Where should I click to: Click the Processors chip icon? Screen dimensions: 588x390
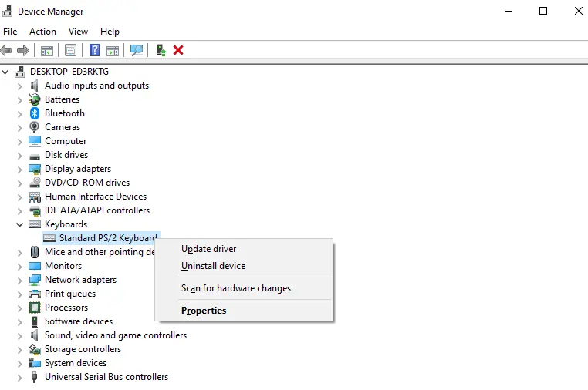[35, 308]
